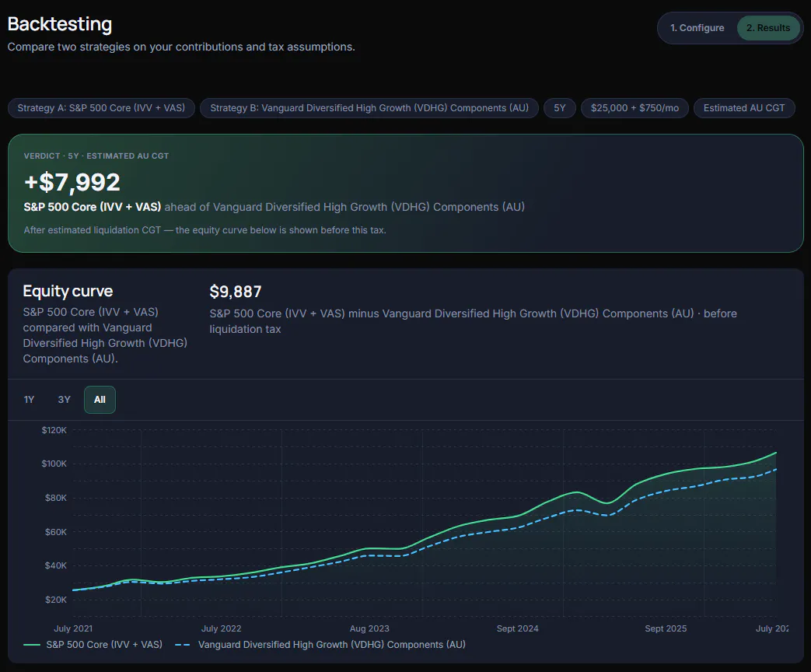Viewport: 811px width, 672px height.
Task: Show the 1Y equity curve range
Action: pyautogui.click(x=29, y=399)
